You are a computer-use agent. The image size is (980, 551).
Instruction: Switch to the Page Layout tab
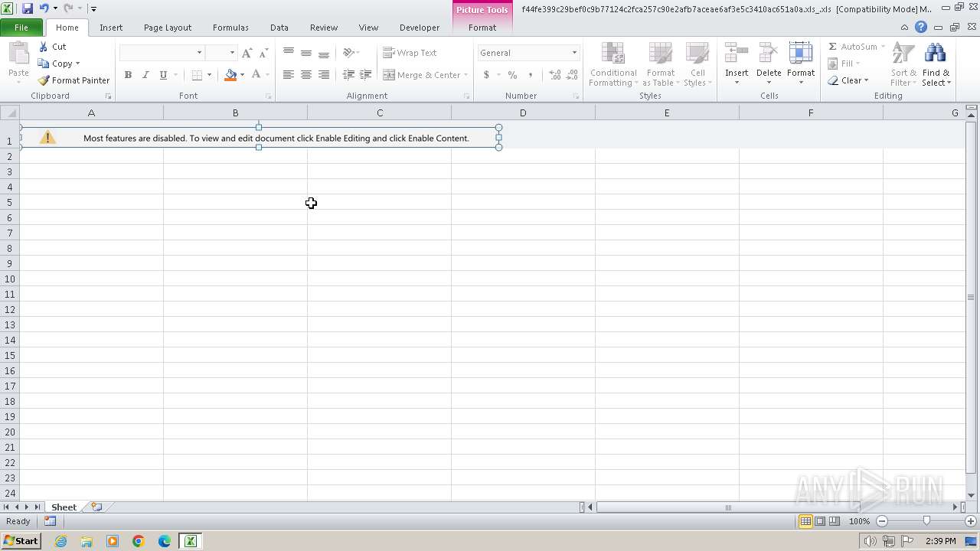pos(168,28)
